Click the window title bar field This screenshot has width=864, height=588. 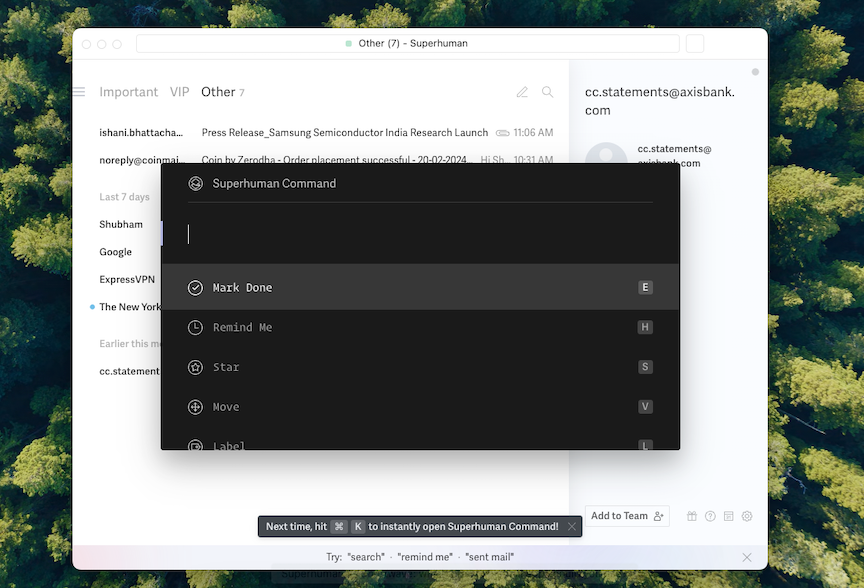408,44
